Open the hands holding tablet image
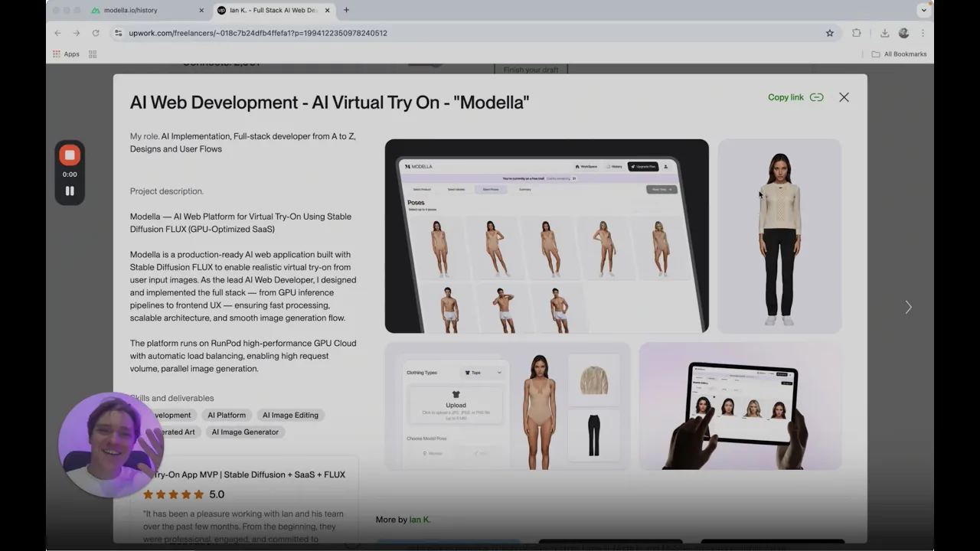This screenshot has width=980, height=551. click(x=740, y=406)
